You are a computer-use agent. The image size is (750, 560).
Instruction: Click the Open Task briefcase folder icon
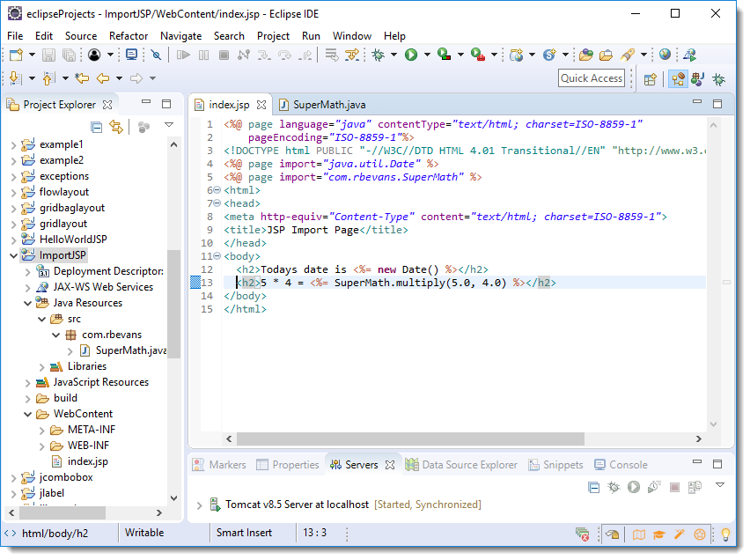coord(606,55)
